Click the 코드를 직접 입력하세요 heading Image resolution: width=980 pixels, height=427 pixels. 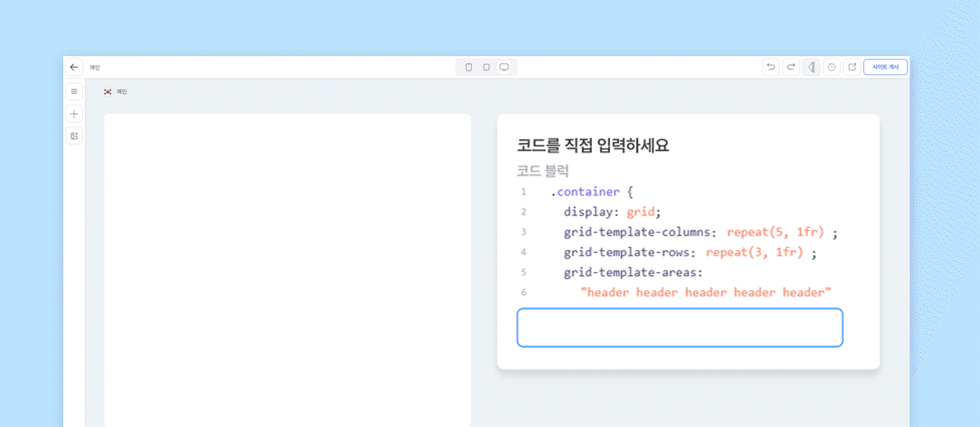pos(593,145)
